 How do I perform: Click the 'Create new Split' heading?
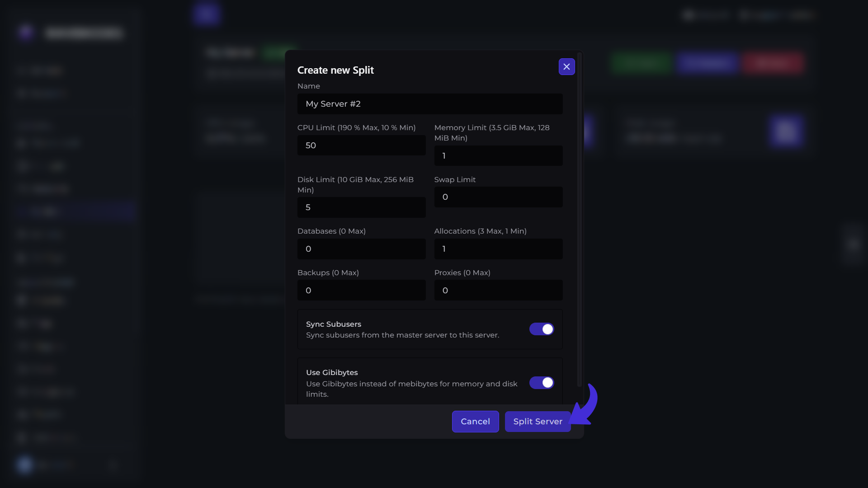pyautogui.click(x=335, y=70)
